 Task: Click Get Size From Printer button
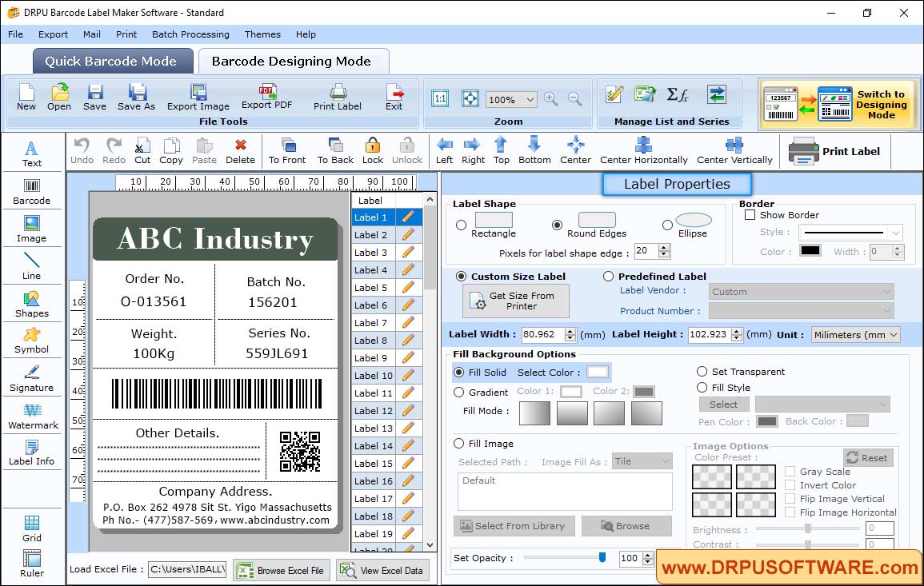pos(516,301)
